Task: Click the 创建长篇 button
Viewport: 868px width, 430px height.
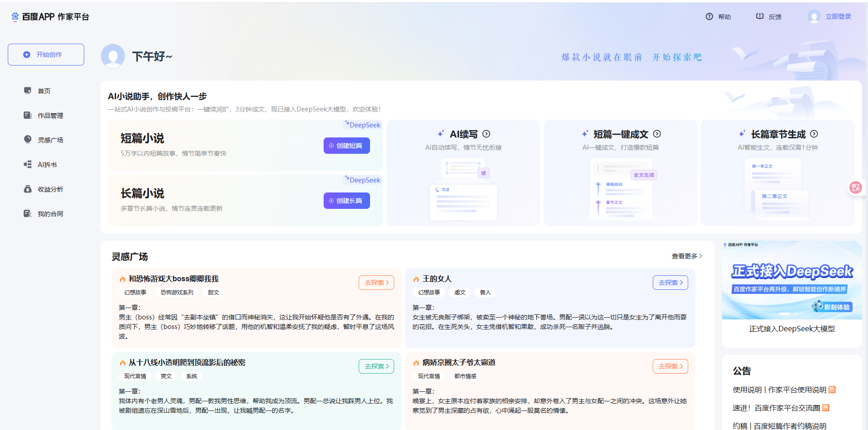Action: (x=347, y=201)
